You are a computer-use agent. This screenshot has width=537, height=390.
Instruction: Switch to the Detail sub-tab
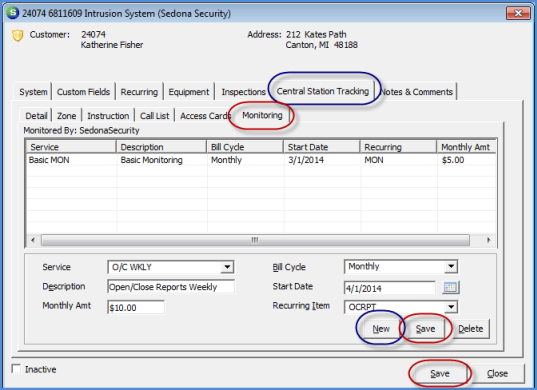[x=36, y=116]
